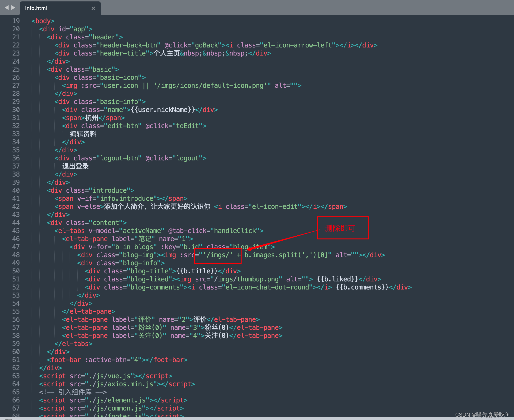Click the el-icon-edit class text
This screenshot has width=514, height=420.
(x=275, y=207)
